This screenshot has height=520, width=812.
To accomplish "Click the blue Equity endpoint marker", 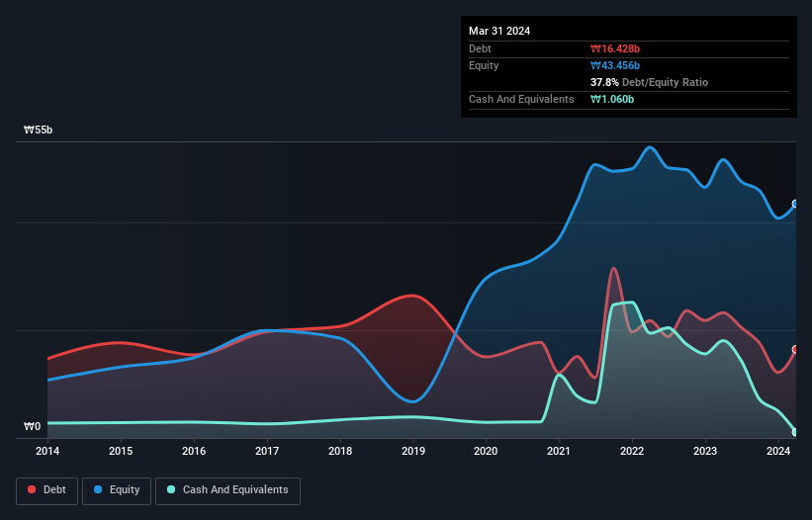I will [x=795, y=204].
